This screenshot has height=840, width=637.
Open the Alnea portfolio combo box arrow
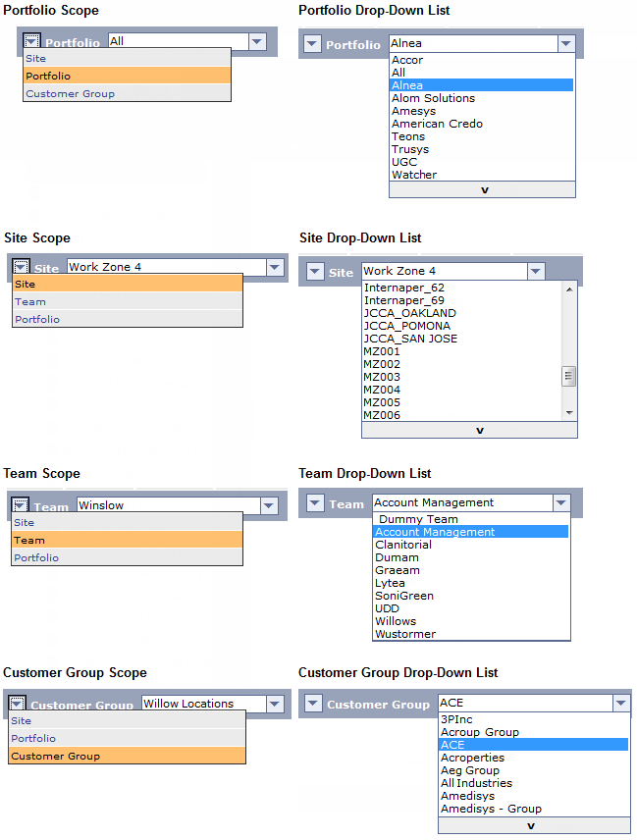(566, 43)
